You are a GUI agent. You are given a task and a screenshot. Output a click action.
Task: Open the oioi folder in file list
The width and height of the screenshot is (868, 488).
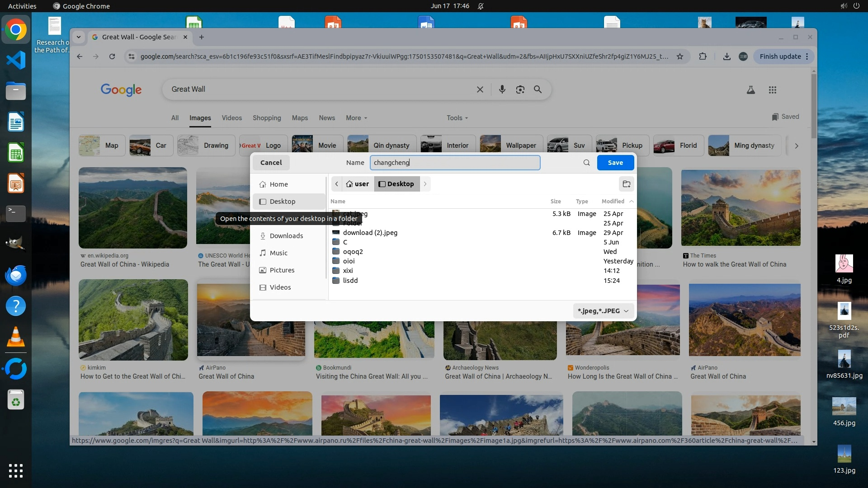tap(349, 261)
